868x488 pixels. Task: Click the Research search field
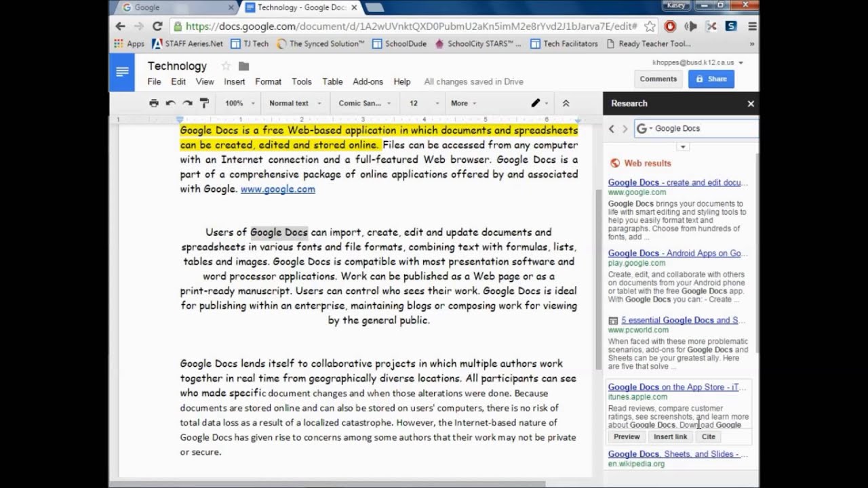click(696, 128)
